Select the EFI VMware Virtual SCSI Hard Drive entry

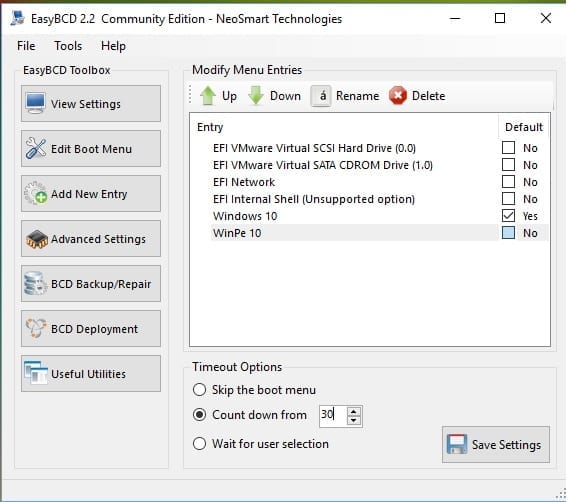pyautogui.click(x=314, y=148)
